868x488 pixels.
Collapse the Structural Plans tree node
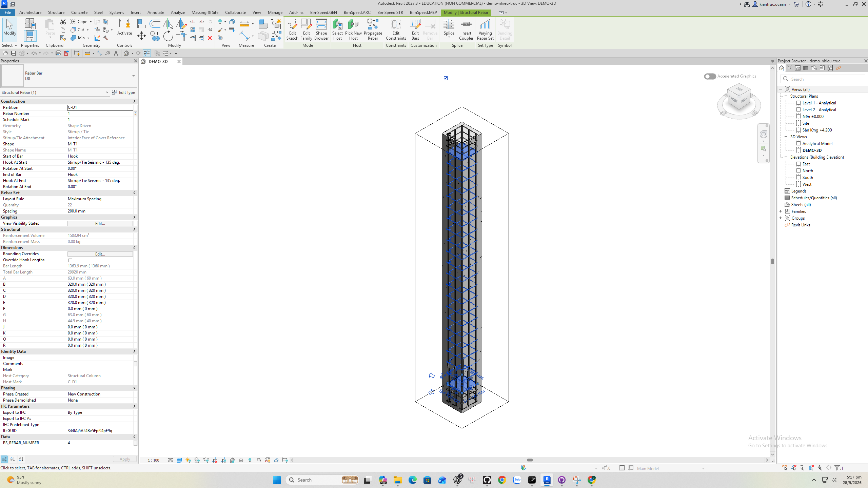click(786, 96)
